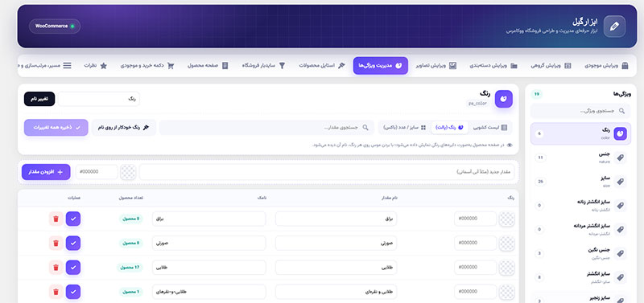The image size is (644, 303).
Task: Click ذخیره همه تغییرات button
Action: pos(56,128)
